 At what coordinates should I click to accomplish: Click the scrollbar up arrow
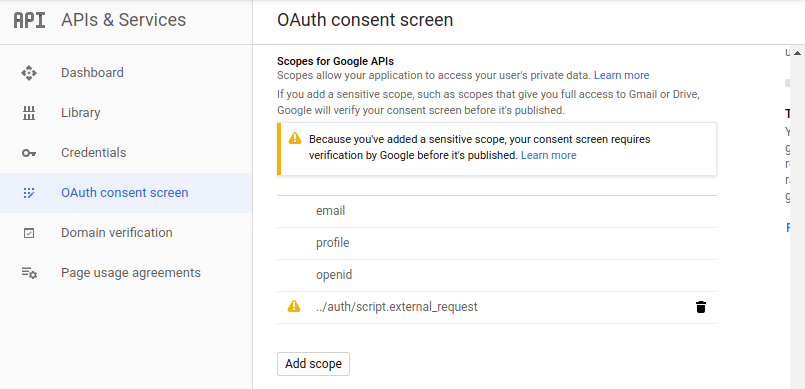click(x=797, y=53)
